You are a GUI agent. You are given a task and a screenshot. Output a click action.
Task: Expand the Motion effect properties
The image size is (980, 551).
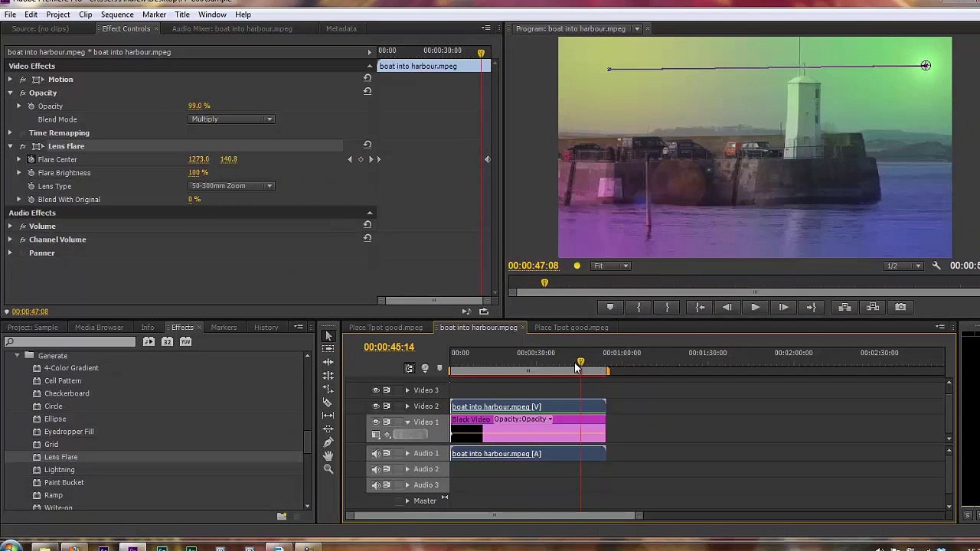pyautogui.click(x=11, y=80)
